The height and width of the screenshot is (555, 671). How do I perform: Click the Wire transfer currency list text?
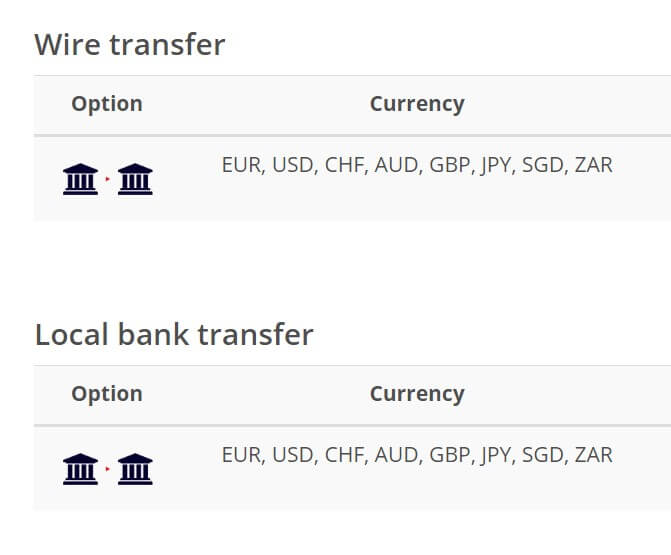(417, 165)
